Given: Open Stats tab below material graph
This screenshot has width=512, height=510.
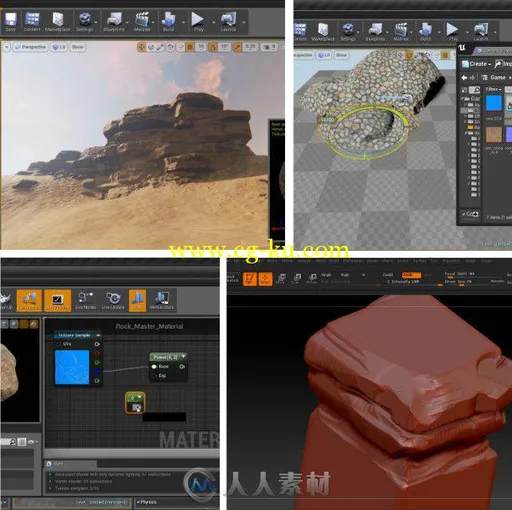Looking at the screenshot, I should (71, 464).
